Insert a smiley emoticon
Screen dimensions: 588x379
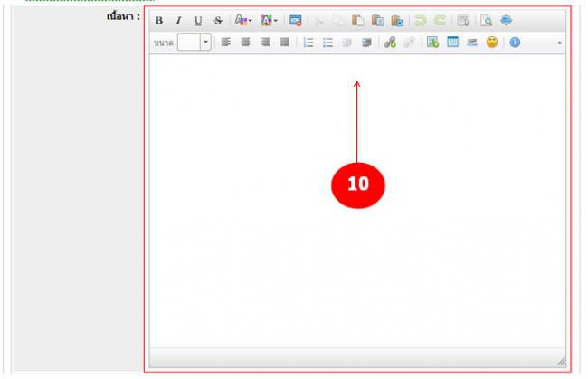pos(492,42)
